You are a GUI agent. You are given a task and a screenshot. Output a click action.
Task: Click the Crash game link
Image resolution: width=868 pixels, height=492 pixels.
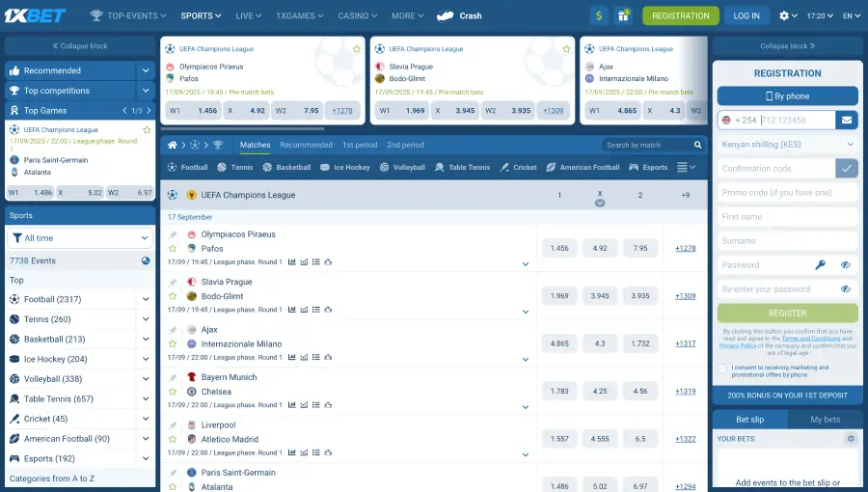(x=459, y=15)
